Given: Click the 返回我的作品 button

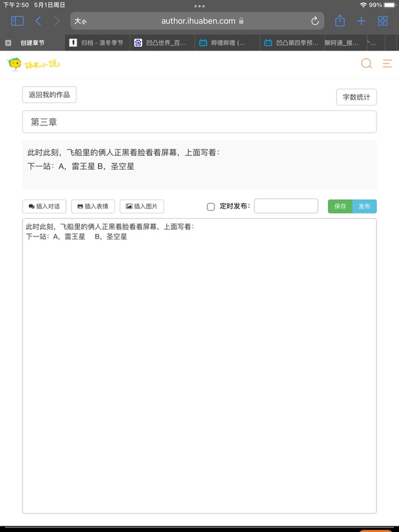Looking at the screenshot, I should (x=49, y=95).
